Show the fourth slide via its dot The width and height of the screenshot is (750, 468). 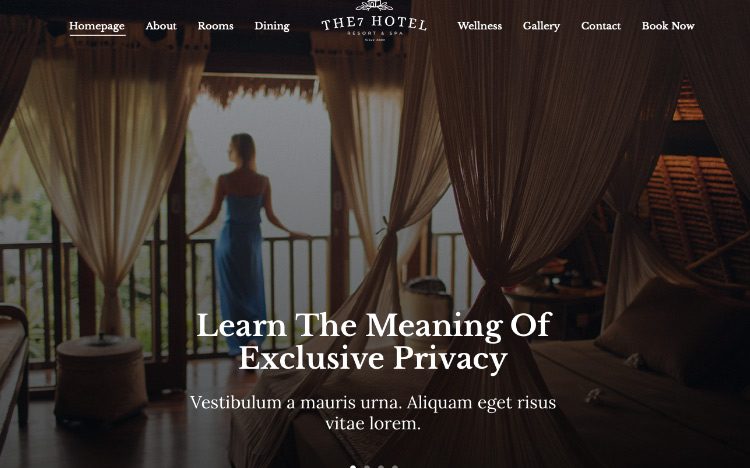(x=395, y=466)
